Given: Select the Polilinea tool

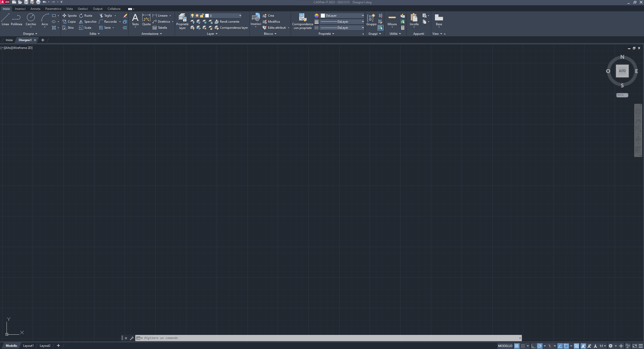Looking at the screenshot, I should (16, 20).
